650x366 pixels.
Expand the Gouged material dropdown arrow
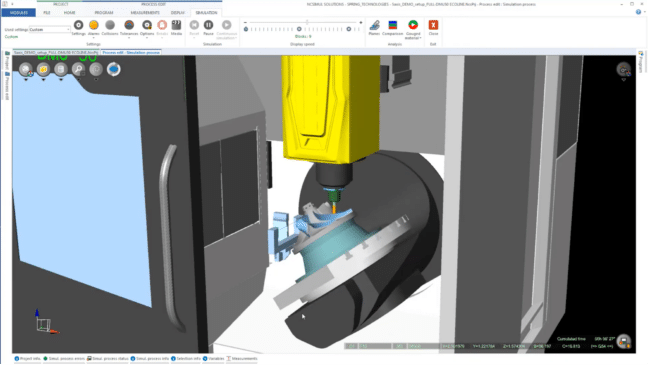pos(420,38)
